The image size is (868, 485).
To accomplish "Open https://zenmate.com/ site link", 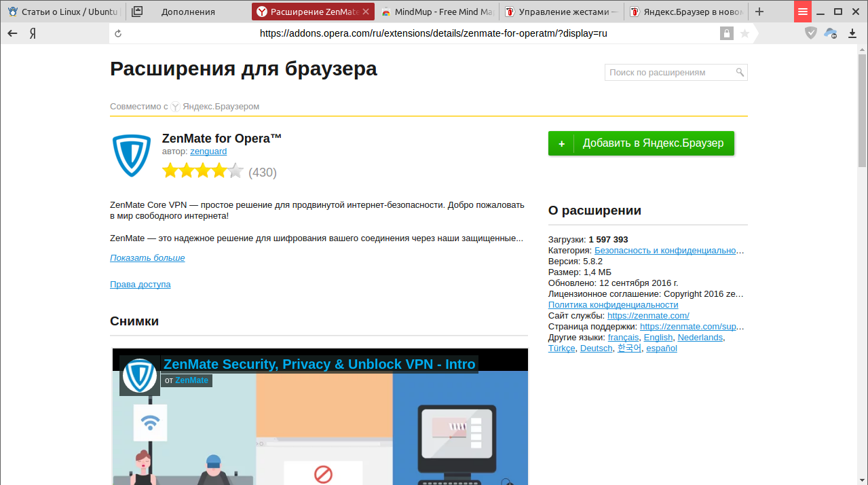I will 648,316.
